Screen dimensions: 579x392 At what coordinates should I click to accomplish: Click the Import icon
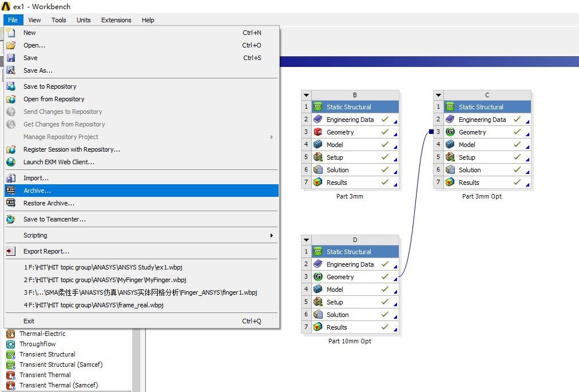[x=11, y=178]
